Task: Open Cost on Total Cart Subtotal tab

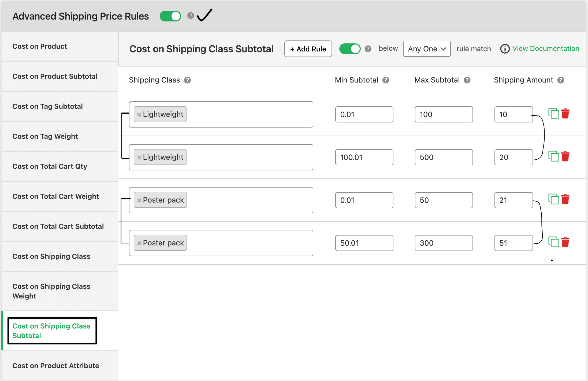Action: 58,226
